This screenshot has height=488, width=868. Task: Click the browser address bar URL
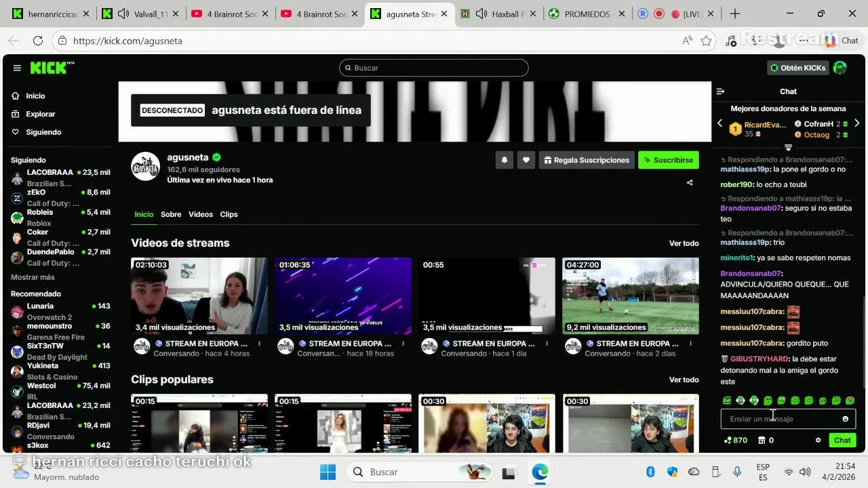pos(127,41)
